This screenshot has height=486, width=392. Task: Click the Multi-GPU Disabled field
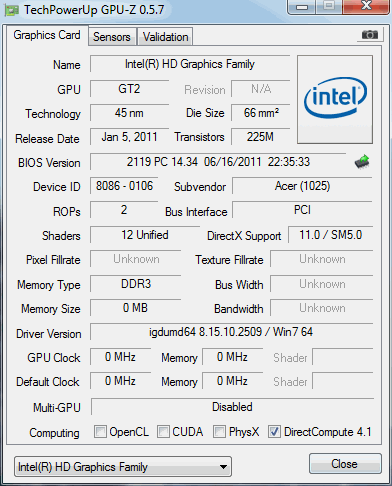tap(232, 407)
